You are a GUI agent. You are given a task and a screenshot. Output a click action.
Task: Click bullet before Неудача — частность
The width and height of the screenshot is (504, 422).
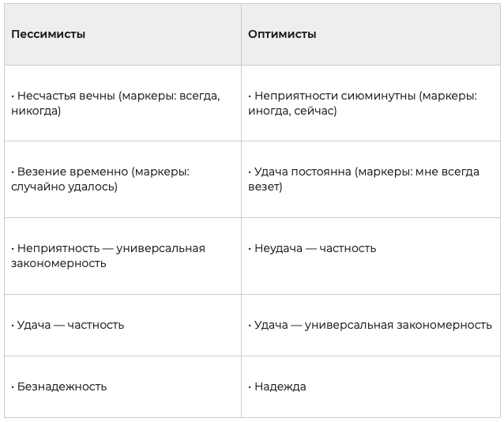click(250, 248)
